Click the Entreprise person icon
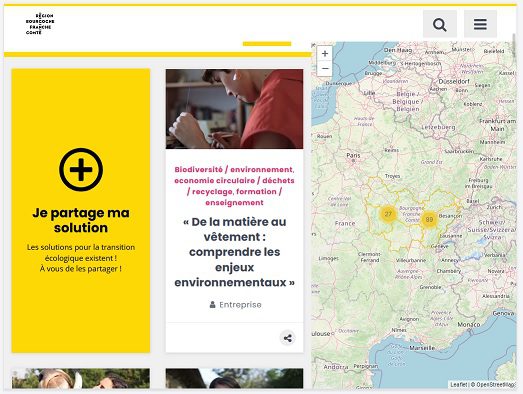 click(212, 304)
